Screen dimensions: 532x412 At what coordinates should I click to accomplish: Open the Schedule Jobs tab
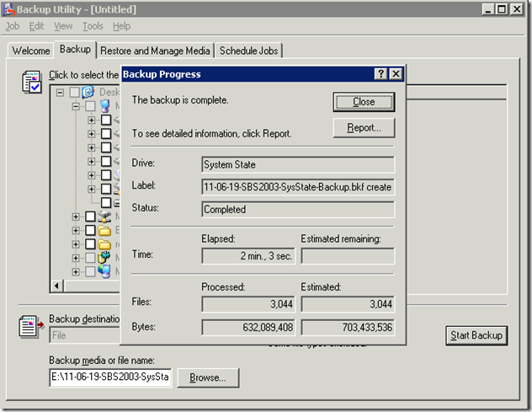tap(248, 51)
